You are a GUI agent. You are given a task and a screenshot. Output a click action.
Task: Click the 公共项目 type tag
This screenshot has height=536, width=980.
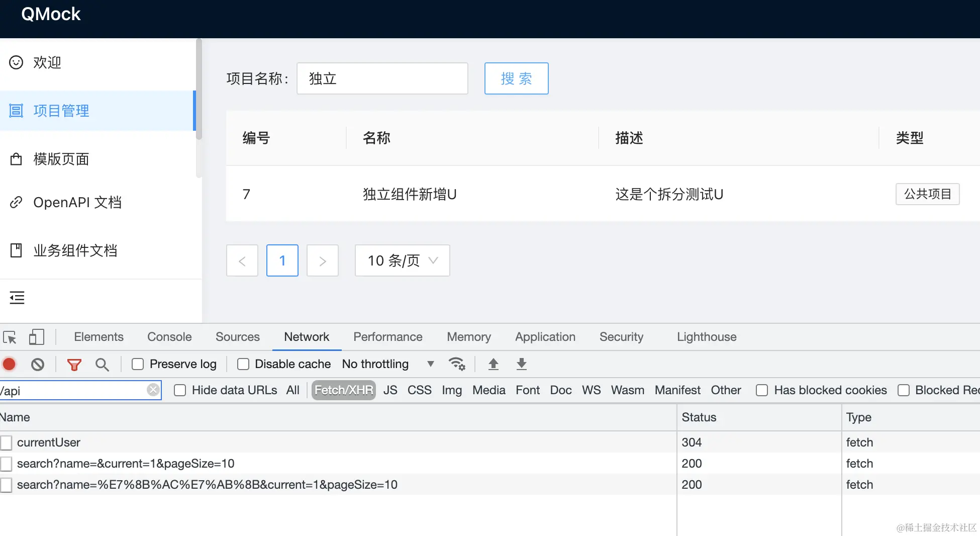pos(927,194)
